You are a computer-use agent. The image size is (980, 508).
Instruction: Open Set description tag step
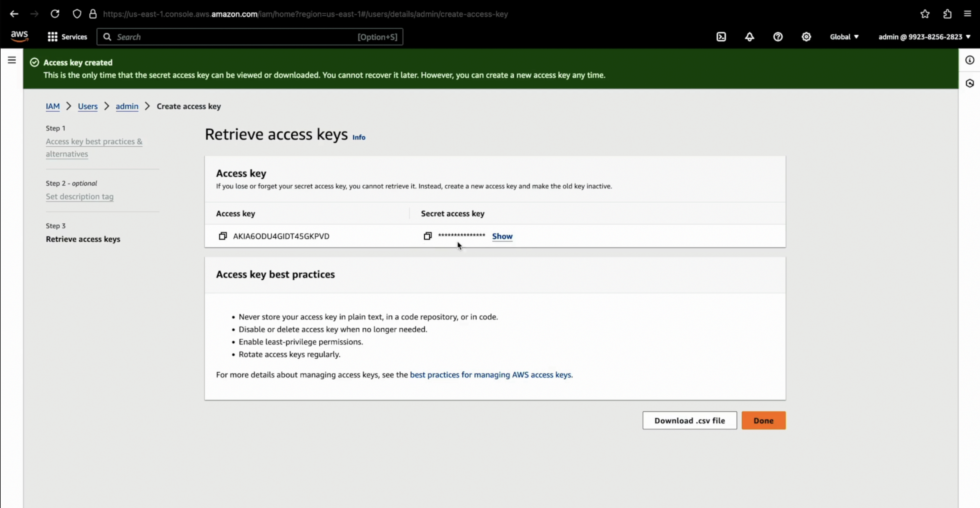pyautogui.click(x=79, y=196)
